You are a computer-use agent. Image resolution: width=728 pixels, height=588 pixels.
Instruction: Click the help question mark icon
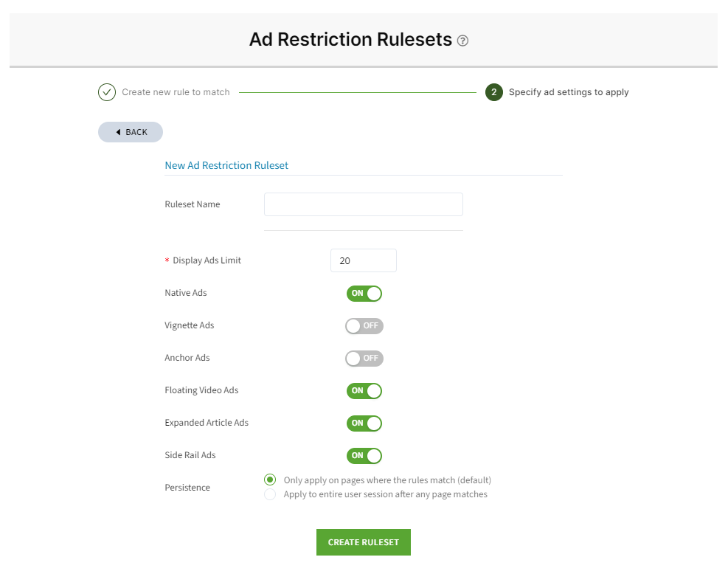click(463, 41)
